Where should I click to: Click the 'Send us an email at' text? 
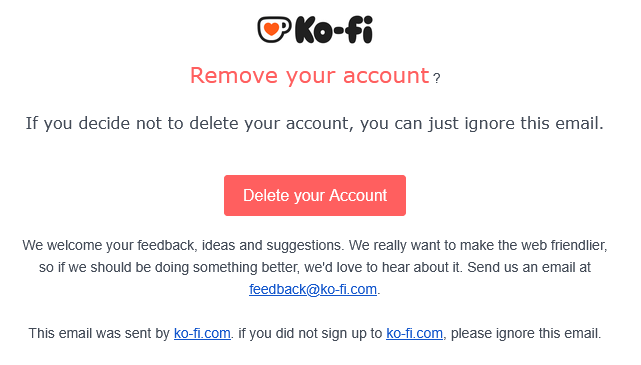tap(529, 267)
